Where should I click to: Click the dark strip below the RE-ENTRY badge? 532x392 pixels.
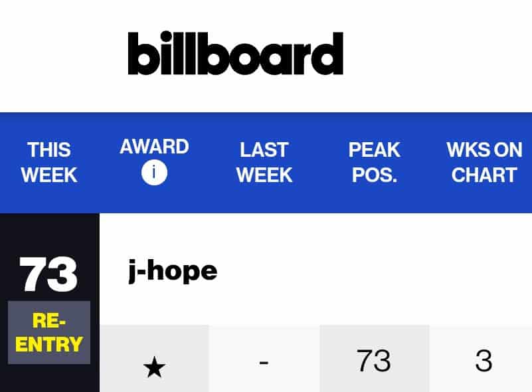click(49, 379)
